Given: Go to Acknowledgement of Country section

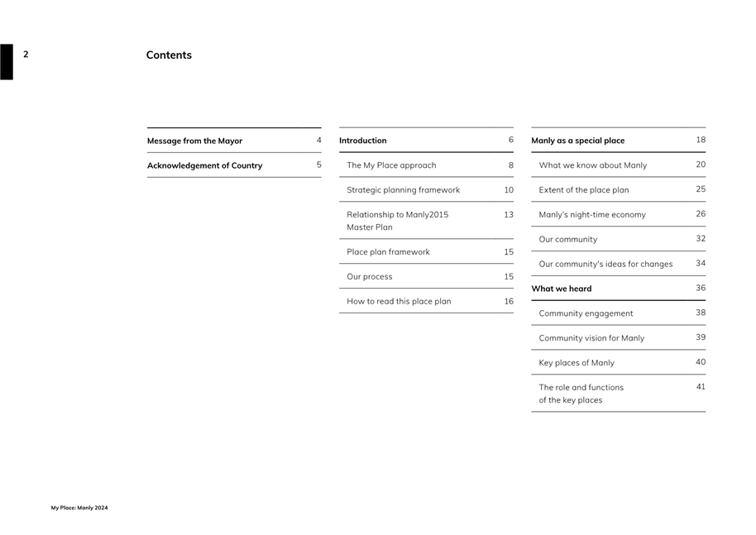Looking at the screenshot, I should [x=204, y=166].
